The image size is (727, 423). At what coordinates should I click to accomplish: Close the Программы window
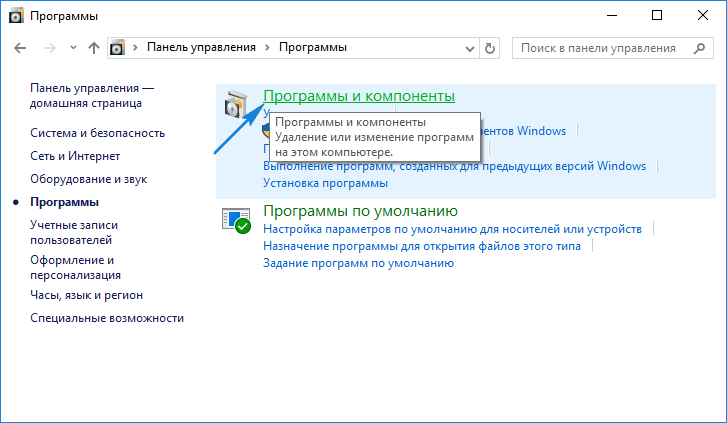click(x=703, y=15)
